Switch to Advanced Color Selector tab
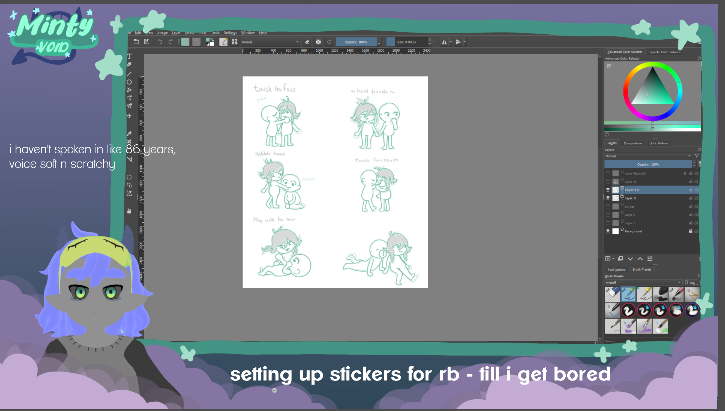Screen dimensions: 725x411 click(625, 52)
